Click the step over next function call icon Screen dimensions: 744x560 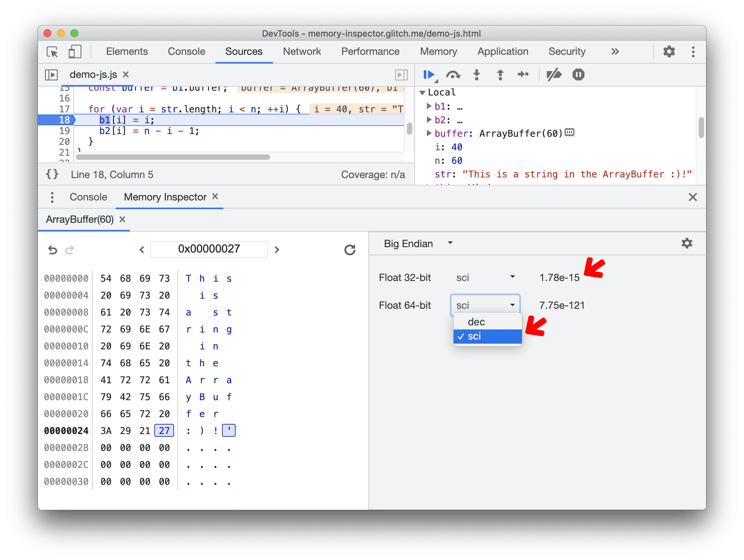click(453, 75)
